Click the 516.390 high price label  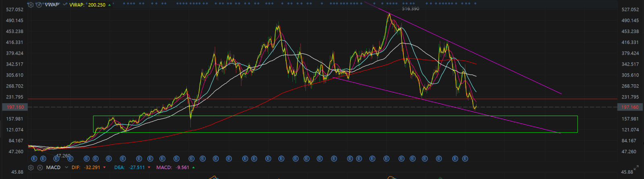[x=410, y=9]
